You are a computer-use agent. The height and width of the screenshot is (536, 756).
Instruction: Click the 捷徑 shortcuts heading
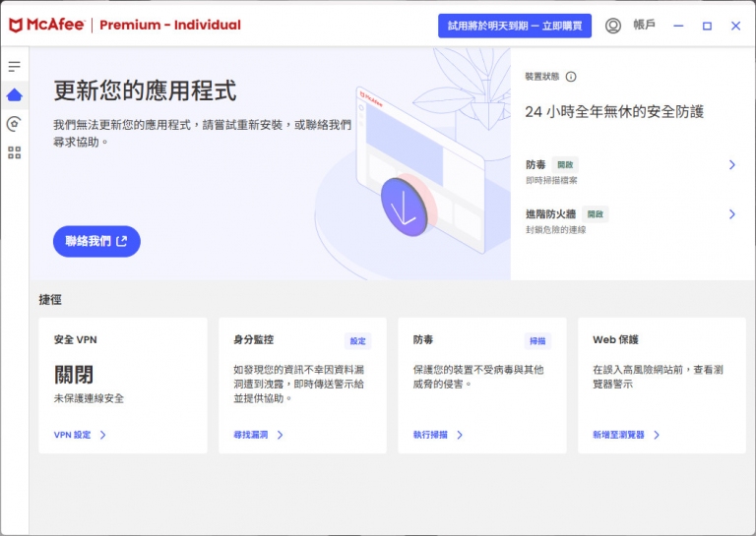coord(50,300)
